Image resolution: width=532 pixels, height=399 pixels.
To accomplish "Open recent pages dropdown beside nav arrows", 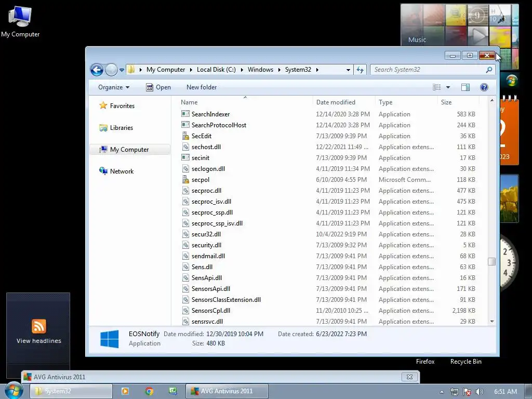I will point(122,70).
